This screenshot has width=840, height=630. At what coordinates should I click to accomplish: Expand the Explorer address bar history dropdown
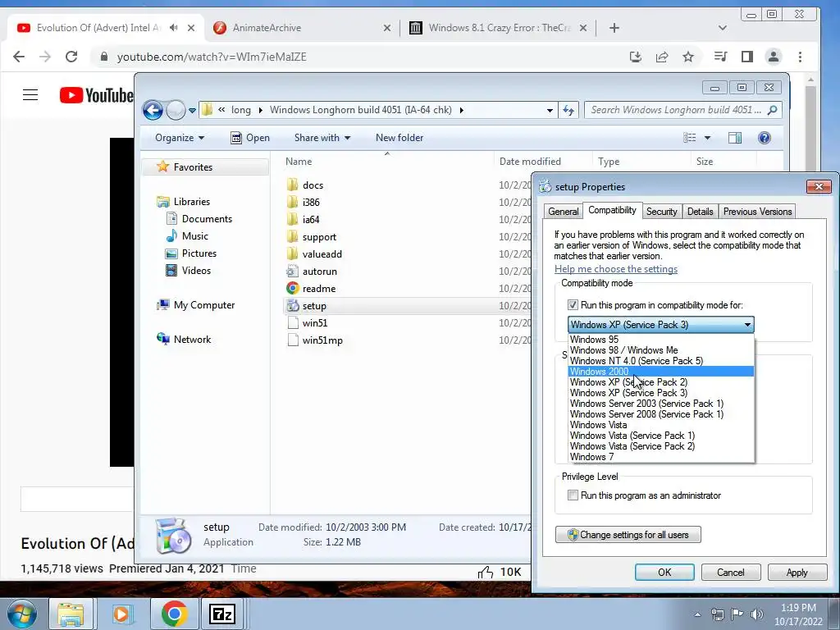point(550,111)
